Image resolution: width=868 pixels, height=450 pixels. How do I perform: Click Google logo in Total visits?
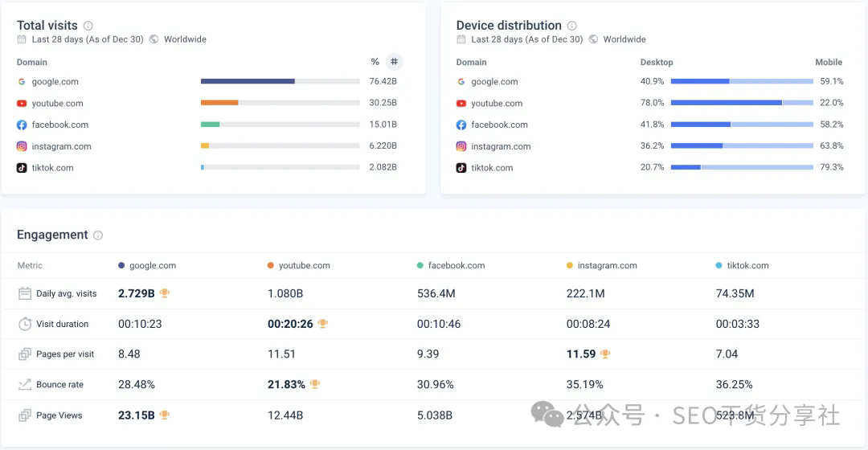22,81
